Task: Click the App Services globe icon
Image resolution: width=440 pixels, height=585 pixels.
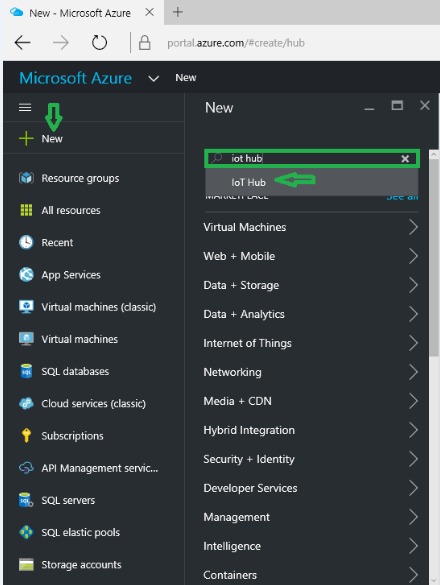Action: 26,275
